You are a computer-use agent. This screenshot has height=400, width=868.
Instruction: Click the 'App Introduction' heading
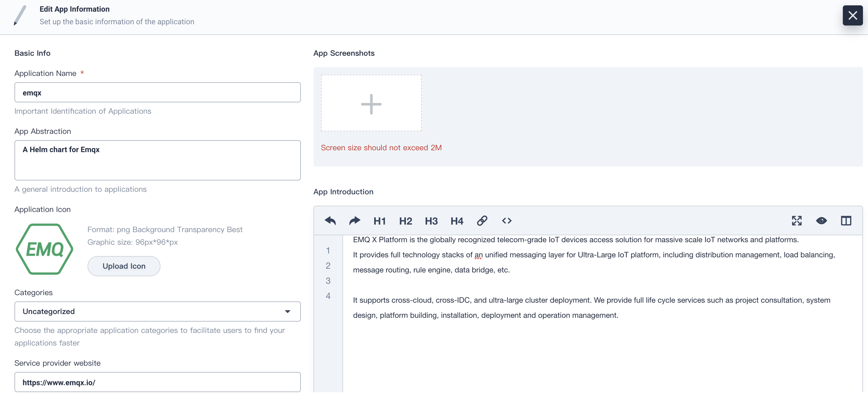click(343, 191)
